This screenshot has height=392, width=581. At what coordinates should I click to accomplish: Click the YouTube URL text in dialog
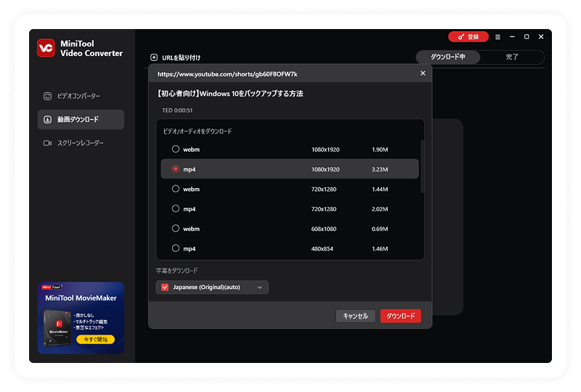(x=227, y=74)
